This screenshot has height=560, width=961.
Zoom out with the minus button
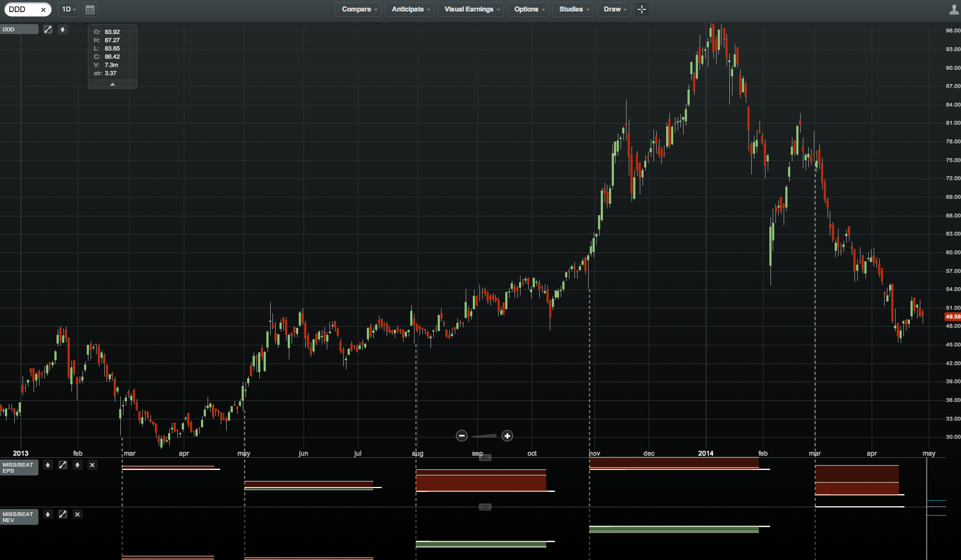point(462,436)
